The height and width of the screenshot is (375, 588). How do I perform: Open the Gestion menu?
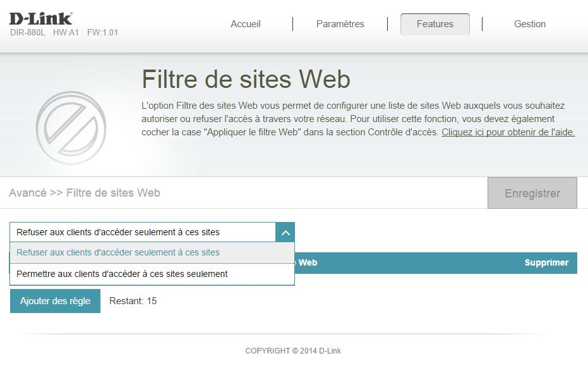click(529, 24)
